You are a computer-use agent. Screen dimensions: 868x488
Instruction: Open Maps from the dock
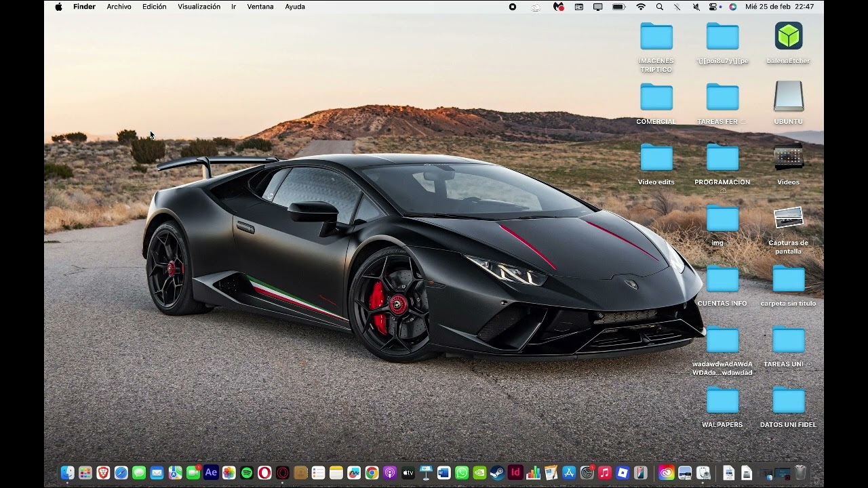coord(175,472)
